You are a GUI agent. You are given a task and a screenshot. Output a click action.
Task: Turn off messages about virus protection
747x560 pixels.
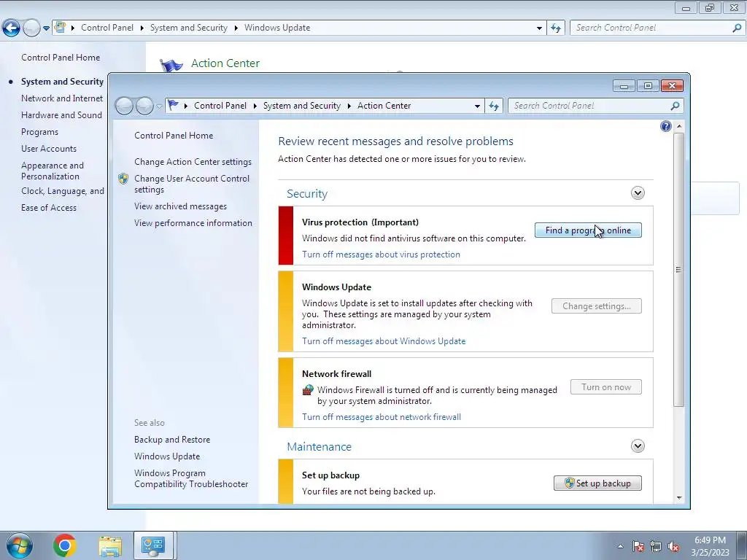tap(381, 254)
